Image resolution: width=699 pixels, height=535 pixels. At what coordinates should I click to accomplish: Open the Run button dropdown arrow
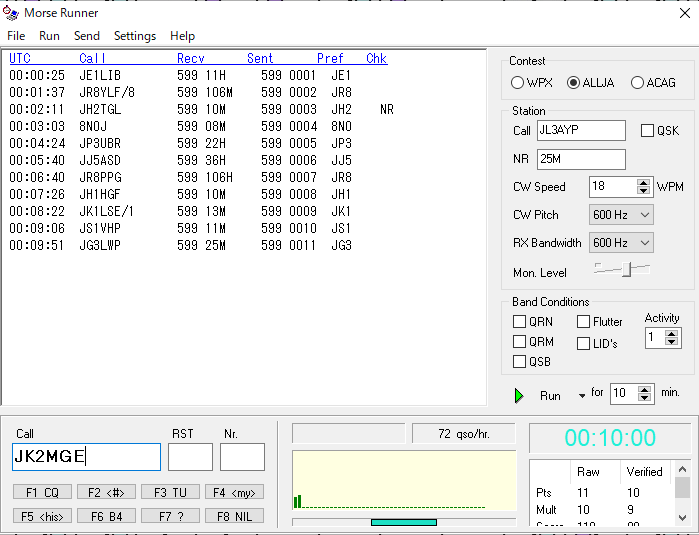pyautogui.click(x=582, y=395)
